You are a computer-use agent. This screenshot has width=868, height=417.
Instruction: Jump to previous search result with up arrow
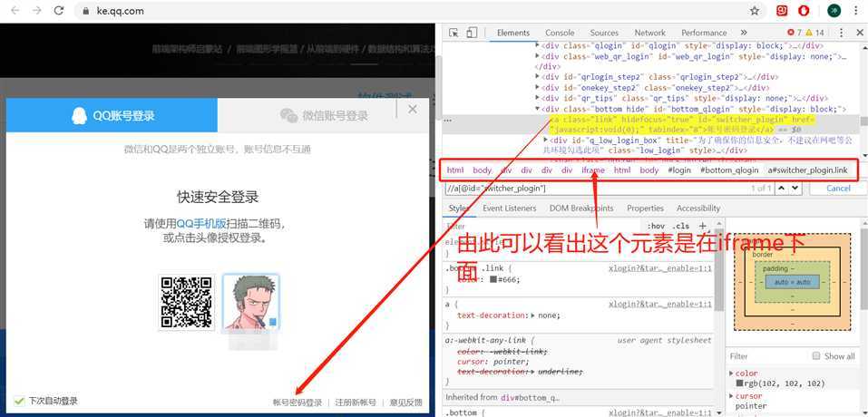coord(782,188)
